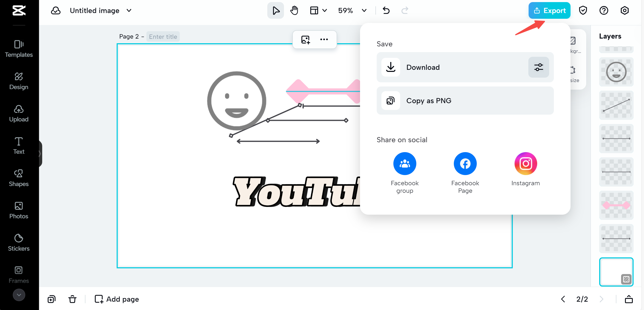Expand the Untitled image name dropdown
Viewport: 644px width, 310px height.
pos(129,11)
